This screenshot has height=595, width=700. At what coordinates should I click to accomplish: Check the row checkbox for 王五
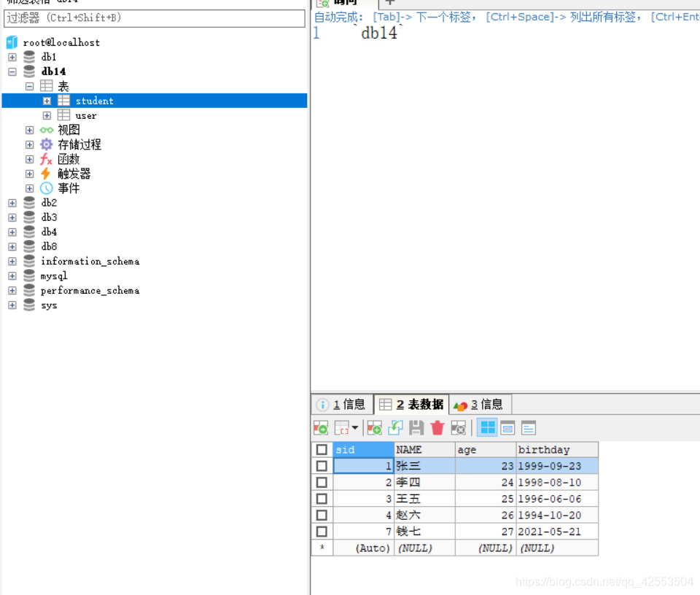coord(322,499)
